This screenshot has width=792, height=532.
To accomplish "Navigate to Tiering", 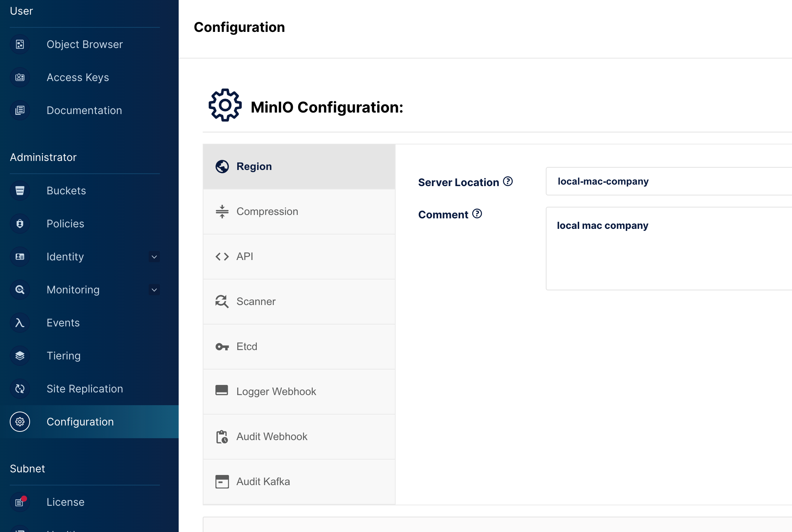I will pyautogui.click(x=89, y=356).
